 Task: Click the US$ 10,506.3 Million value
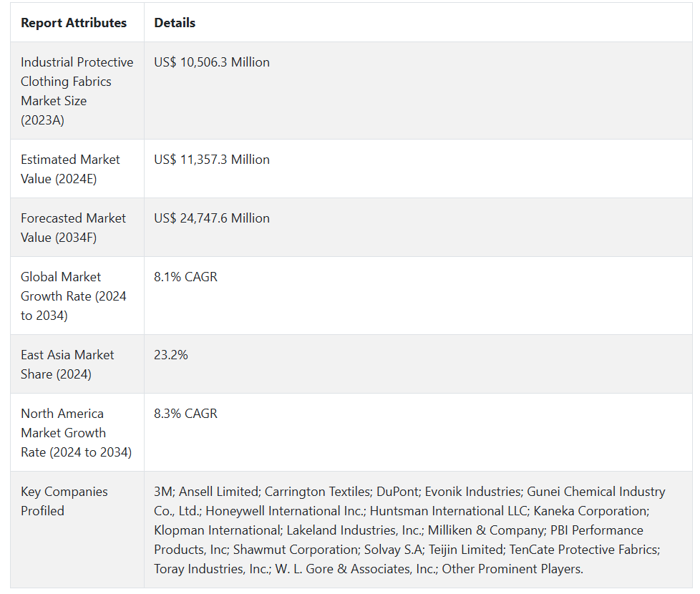tap(212, 62)
